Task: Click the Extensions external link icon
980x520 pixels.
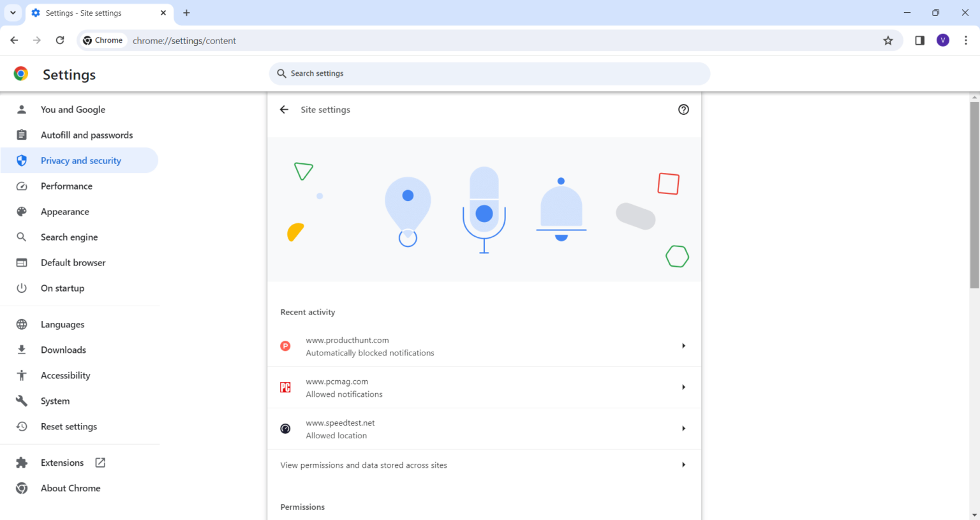Action: [x=100, y=463]
